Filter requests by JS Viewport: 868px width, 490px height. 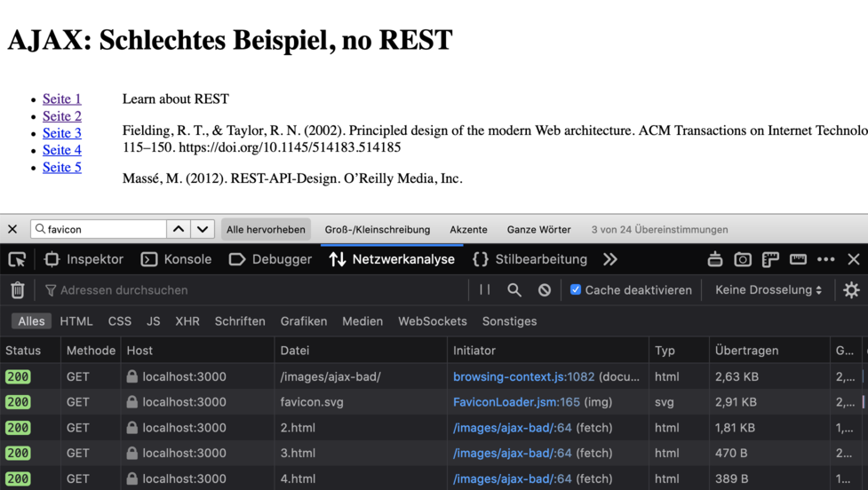point(154,320)
